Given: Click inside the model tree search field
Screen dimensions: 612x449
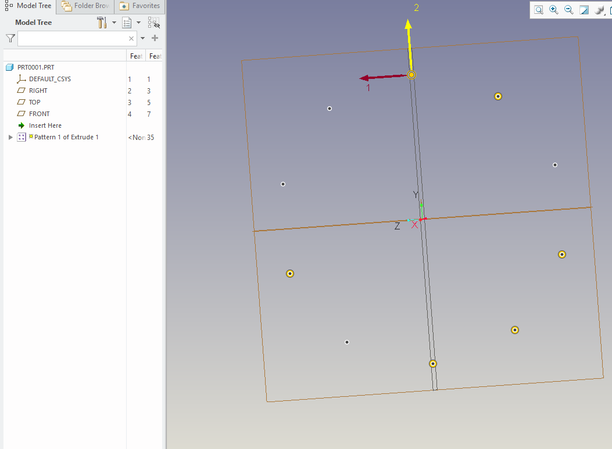Looking at the screenshot, I should (x=70, y=38).
